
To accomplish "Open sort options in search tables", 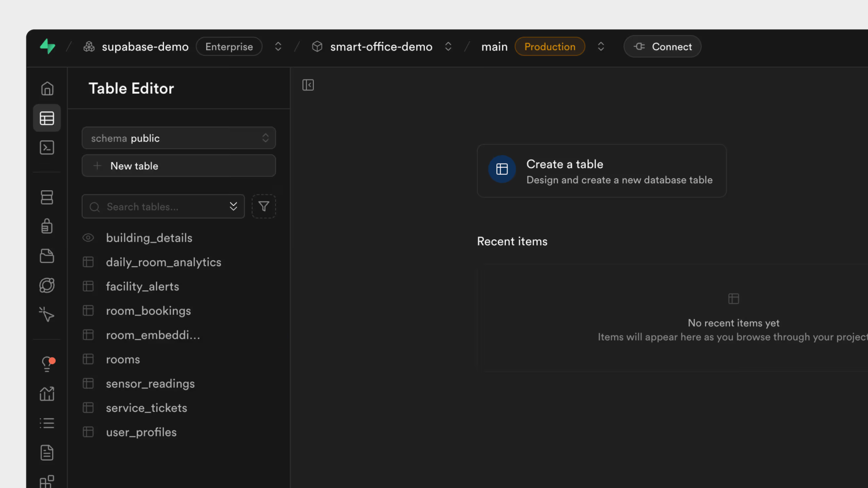I will (x=233, y=206).
